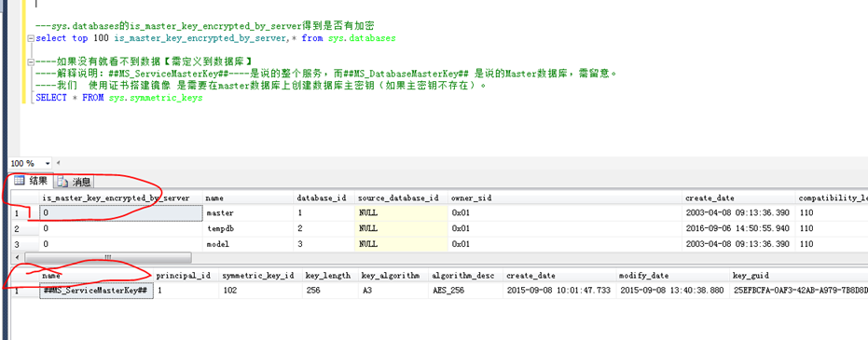This screenshot has height=340, width=868.
Task: Click the principal_id value 1 for ServiceMasterKey
Action: coord(186,291)
